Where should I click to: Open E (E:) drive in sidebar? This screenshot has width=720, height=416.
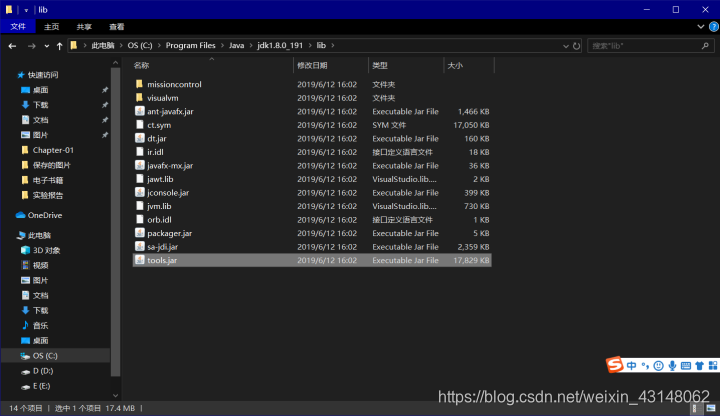point(41,386)
